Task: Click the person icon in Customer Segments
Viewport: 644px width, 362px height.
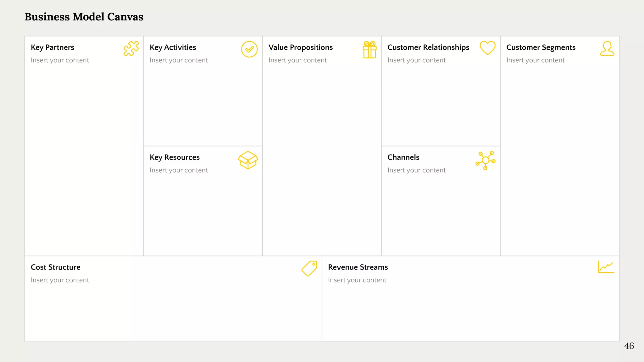Action: (x=607, y=49)
